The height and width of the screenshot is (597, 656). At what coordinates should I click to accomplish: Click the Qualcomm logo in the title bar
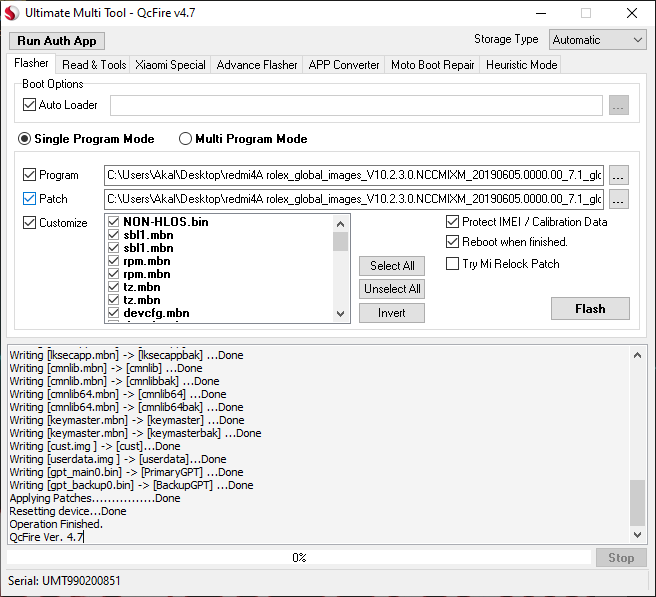pyautogui.click(x=12, y=13)
